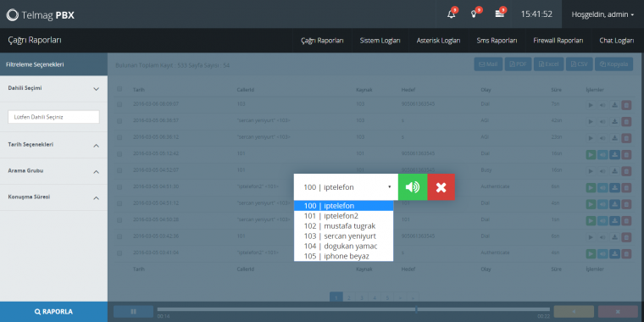Delete the 03:42:36 call record
Image resolution: width=644 pixels, height=322 pixels.
tap(626, 237)
